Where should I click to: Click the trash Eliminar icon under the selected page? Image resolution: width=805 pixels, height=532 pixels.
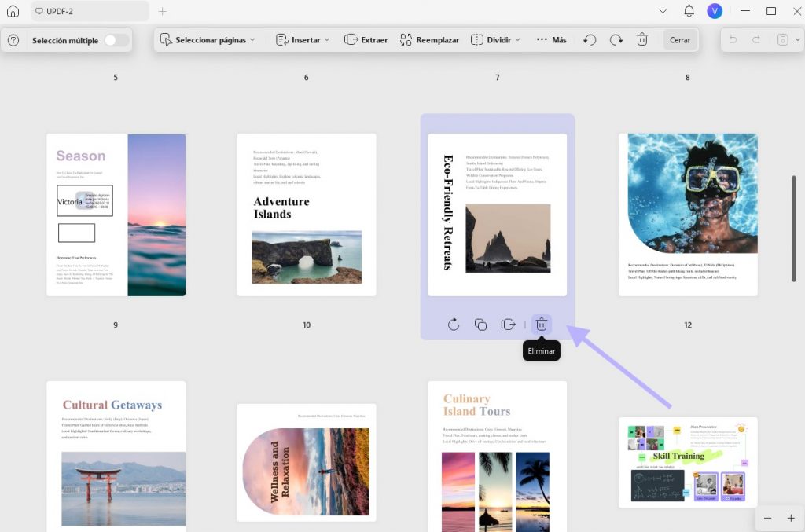click(541, 325)
